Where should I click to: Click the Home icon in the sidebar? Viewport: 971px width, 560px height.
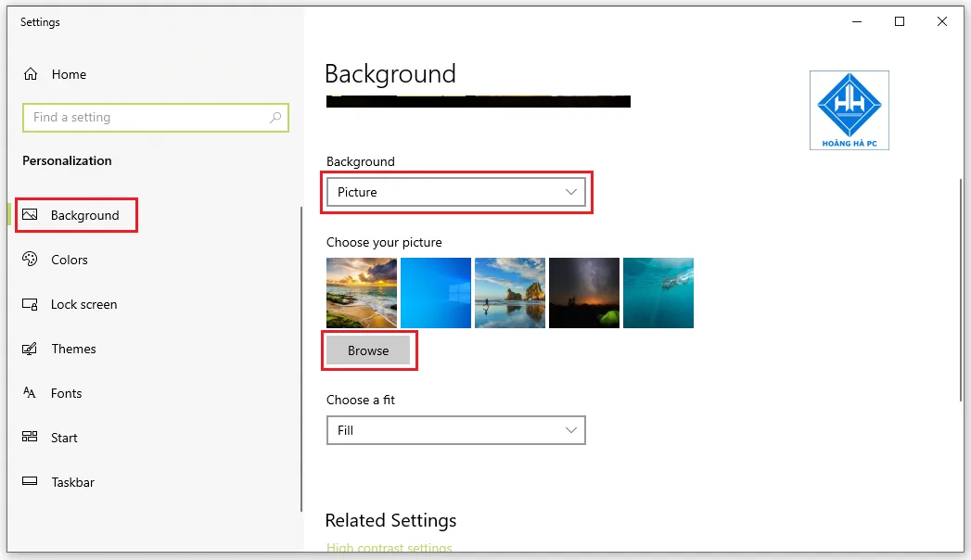click(x=32, y=74)
